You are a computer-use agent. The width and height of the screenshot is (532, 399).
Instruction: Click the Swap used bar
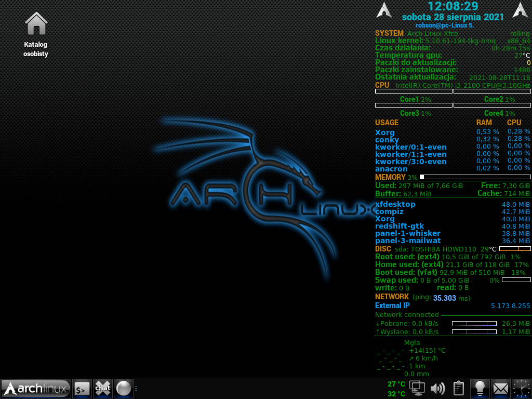tap(516, 280)
